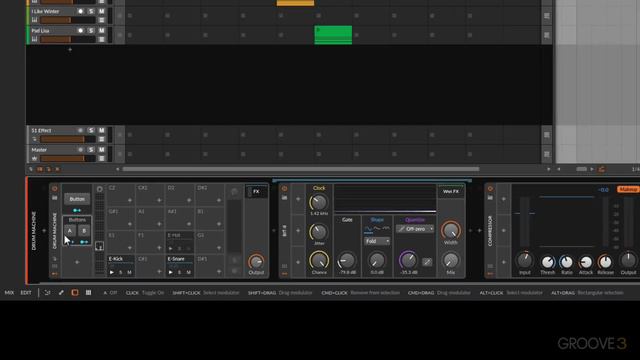Click the Compressor Release knob
Screen dimensions: 640x360
point(605,262)
